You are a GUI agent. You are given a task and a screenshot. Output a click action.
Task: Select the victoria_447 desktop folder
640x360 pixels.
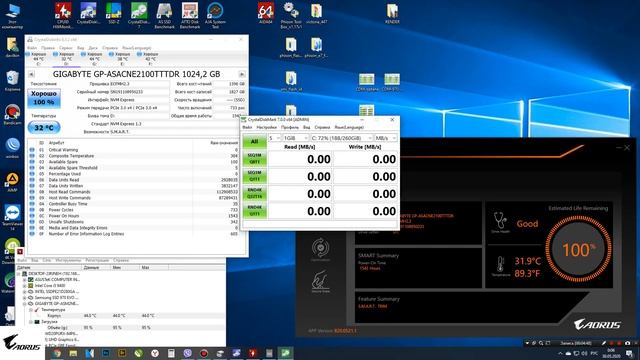(x=316, y=13)
